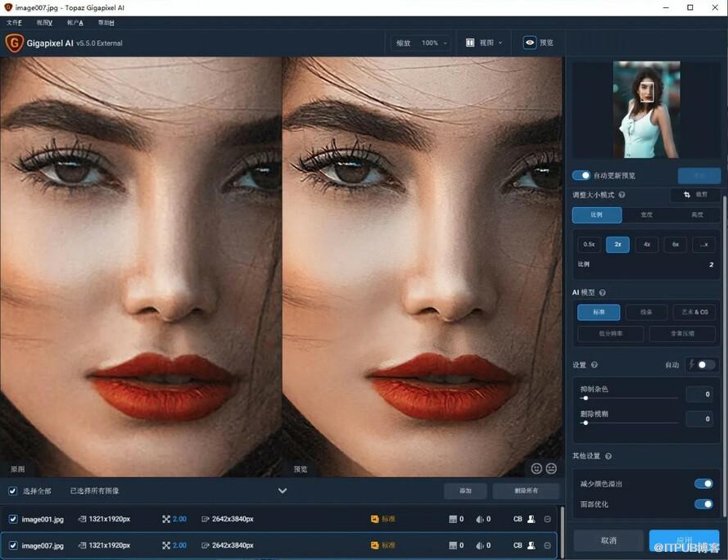Click noise icon in image007.jpg row
The width and height of the screenshot is (728, 560).
(453, 545)
